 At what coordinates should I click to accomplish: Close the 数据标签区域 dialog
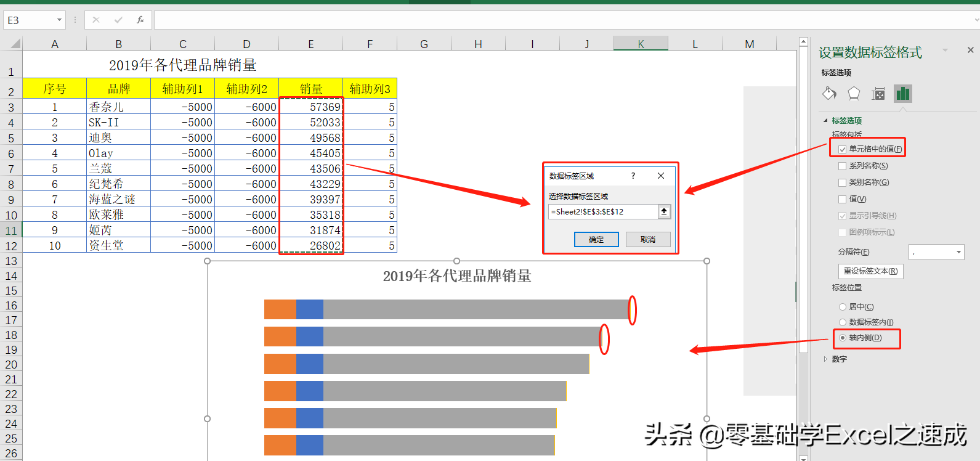[x=661, y=176]
